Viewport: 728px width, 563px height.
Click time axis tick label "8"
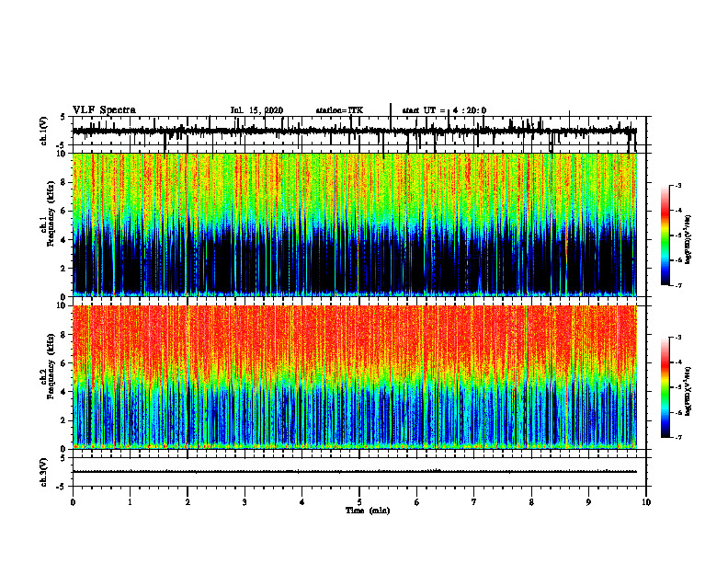click(531, 502)
